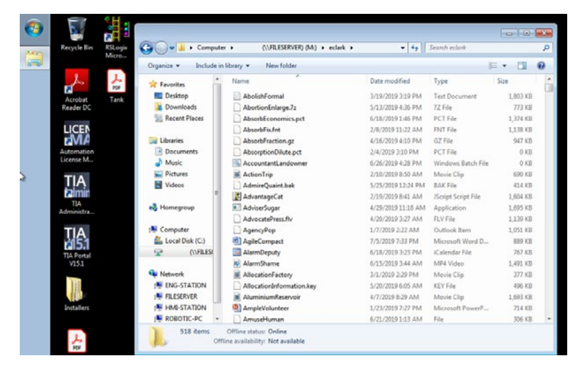Click navigation pane scrollbar up arrow

coord(217,79)
